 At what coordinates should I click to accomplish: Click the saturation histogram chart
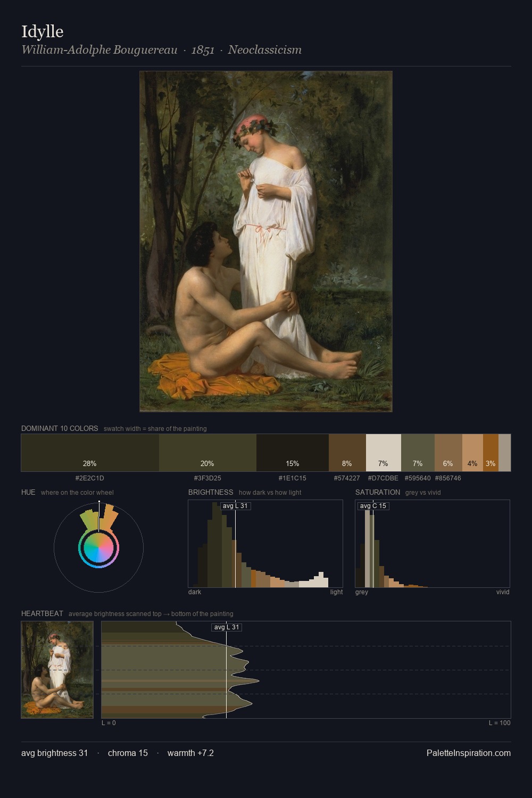point(433,544)
